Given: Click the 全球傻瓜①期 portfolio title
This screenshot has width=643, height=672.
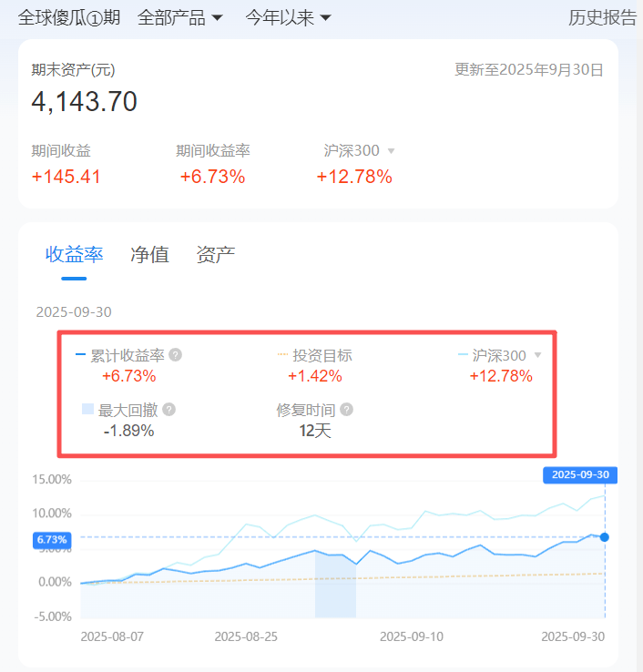Looking at the screenshot, I should click(x=69, y=17).
